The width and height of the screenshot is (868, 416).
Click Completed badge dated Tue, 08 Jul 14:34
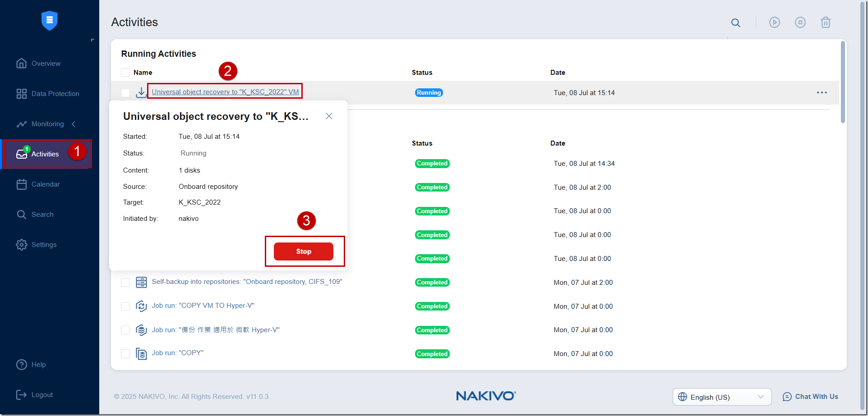(432, 164)
